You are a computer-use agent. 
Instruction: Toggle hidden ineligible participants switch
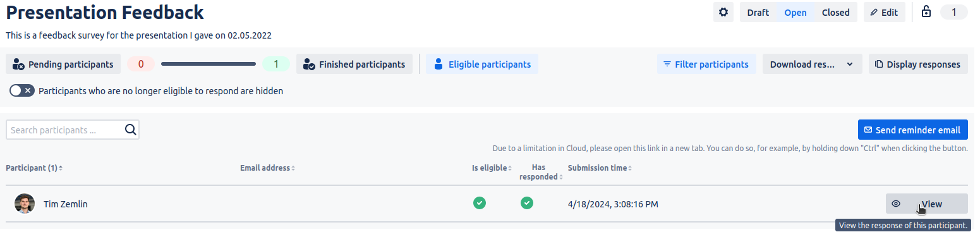22,90
